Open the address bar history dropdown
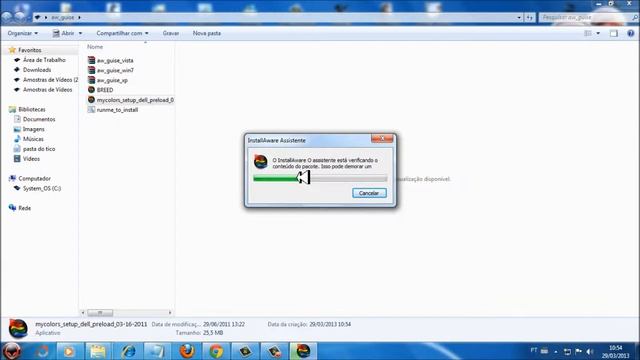 [519, 17]
